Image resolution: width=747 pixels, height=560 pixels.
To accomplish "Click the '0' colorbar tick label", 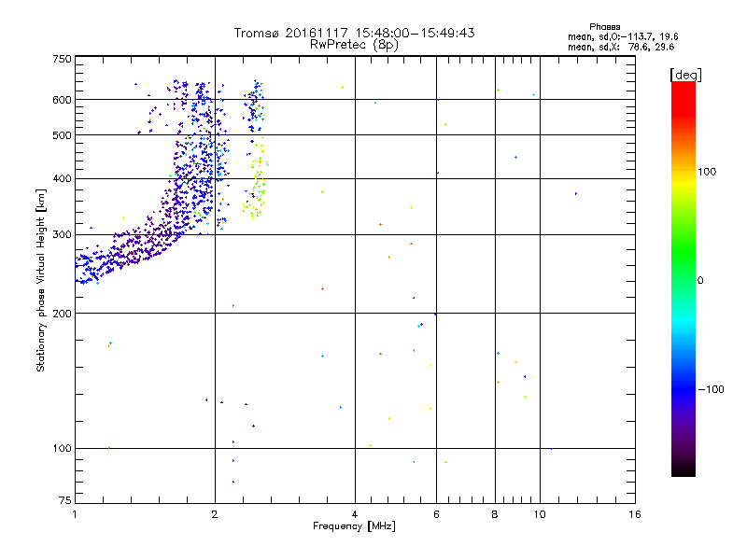I will coord(700,281).
